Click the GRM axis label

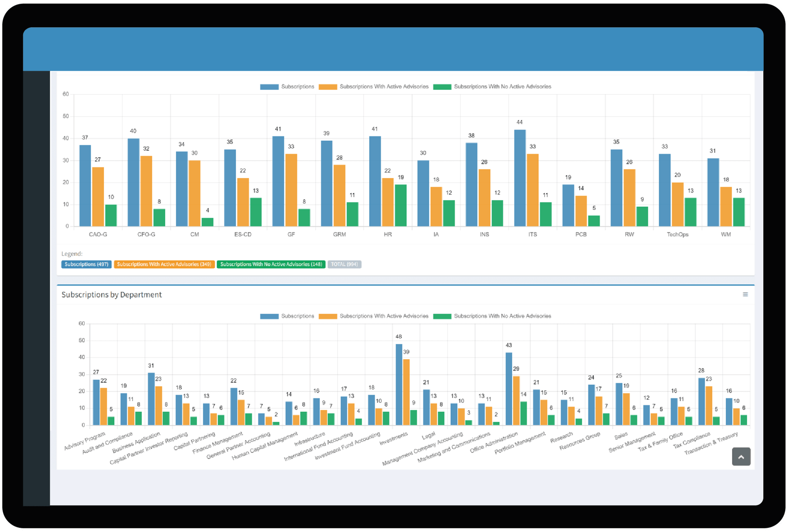pos(339,234)
